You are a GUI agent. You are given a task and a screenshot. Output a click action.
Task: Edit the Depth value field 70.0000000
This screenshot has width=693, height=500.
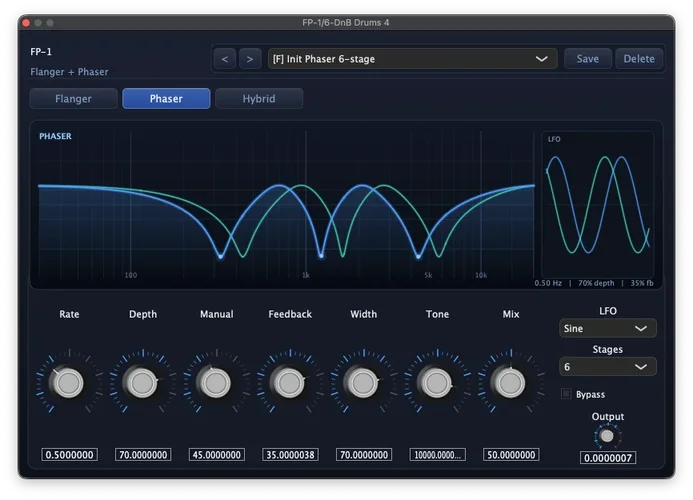tap(143, 455)
